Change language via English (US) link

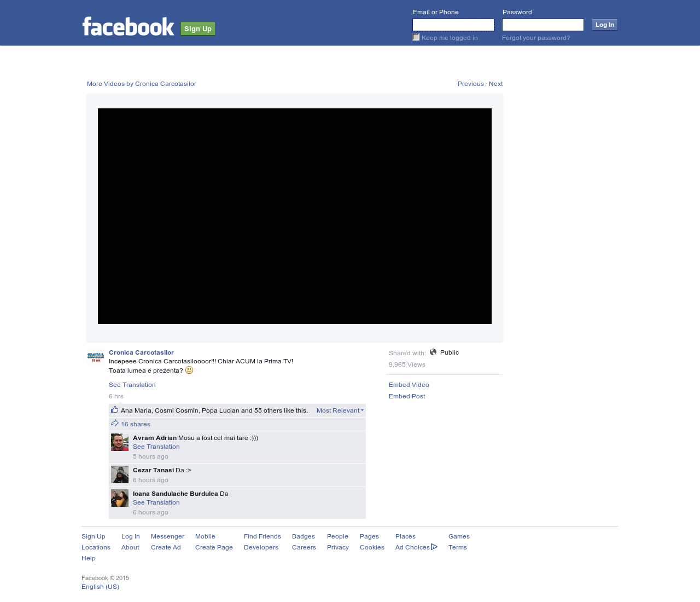pyautogui.click(x=100, y=587)
